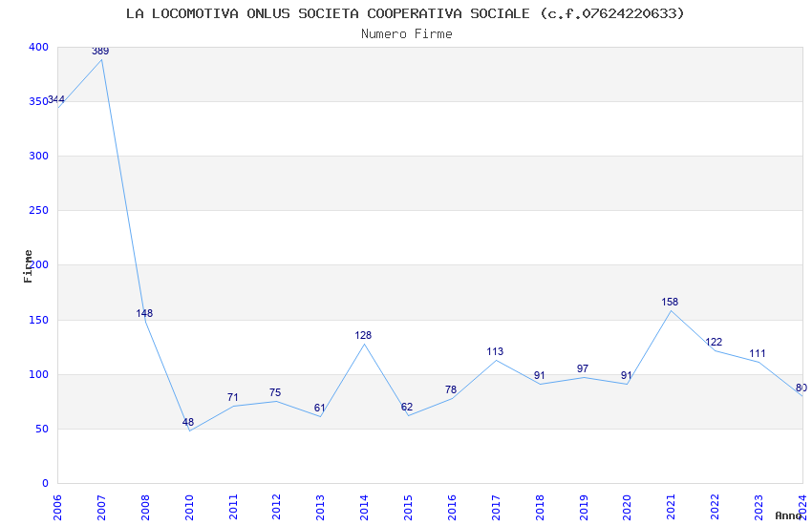This screenshot has height=525, width=812.
Task: Select data label 148 for 2008
Action: tap(144, 313)
